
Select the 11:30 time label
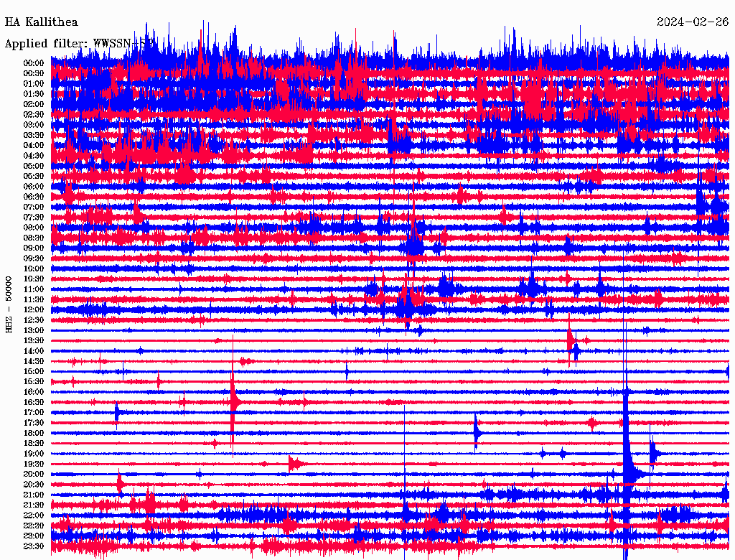click(34, 299)
